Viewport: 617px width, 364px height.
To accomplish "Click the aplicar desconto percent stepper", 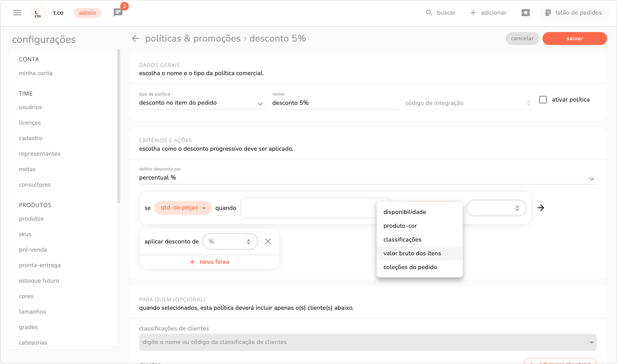I will tap(248, 241).
